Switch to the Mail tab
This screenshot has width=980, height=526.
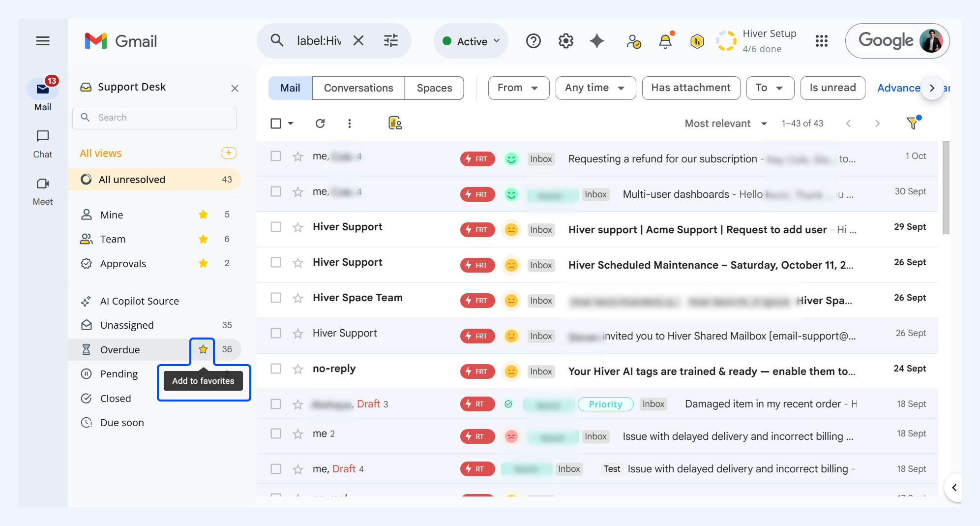point(290,88)
